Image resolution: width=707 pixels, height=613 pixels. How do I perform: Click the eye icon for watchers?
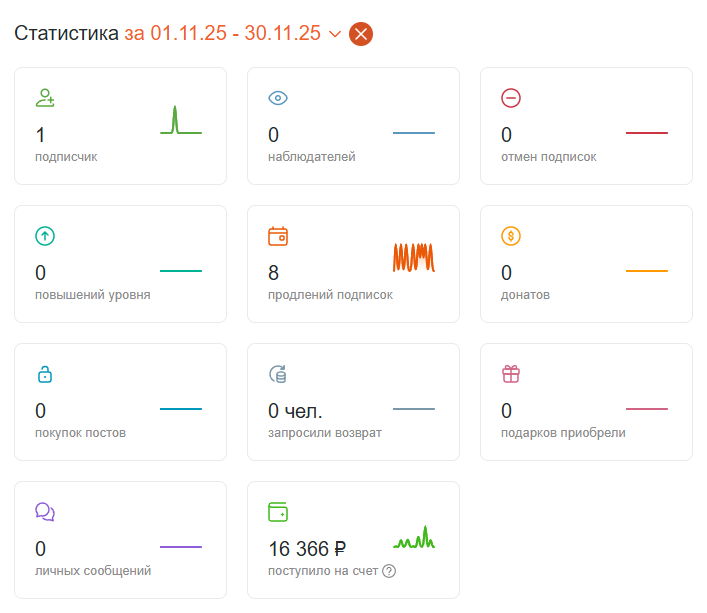(278, 98)
